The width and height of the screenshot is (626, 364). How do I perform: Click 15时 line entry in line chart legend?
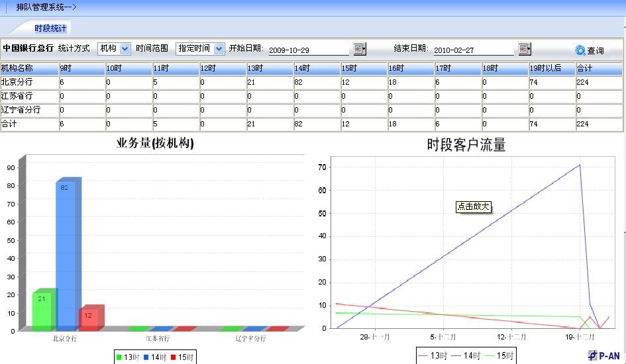499,355
